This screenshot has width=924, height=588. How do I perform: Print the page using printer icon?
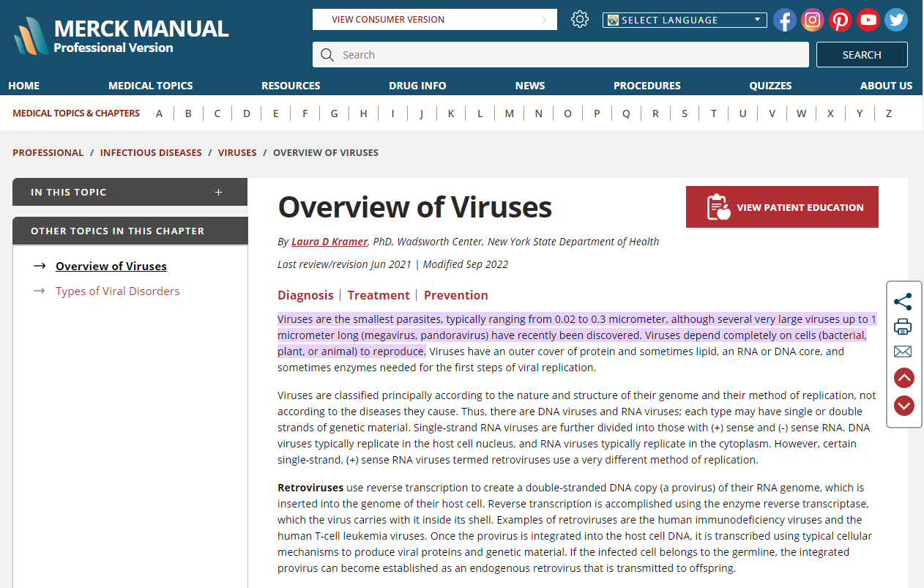click(903, 327)
